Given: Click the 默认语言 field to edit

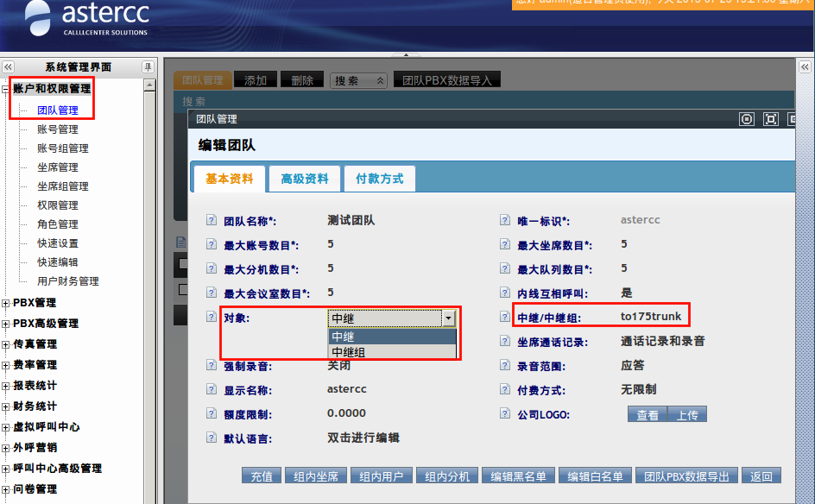Looking at the screenshot, I should pyautogui.click(x=363, y=438).
